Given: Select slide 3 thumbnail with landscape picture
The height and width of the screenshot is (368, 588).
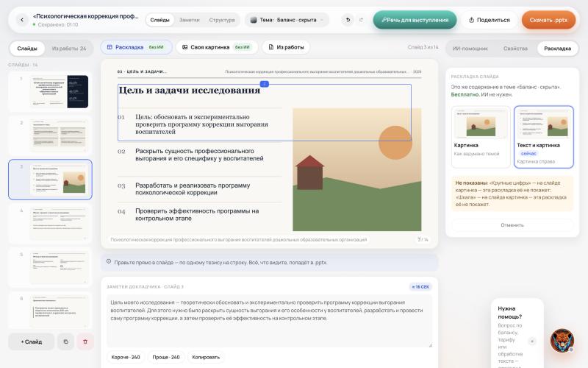Looking at the screenshot, I should pos(50,180).
